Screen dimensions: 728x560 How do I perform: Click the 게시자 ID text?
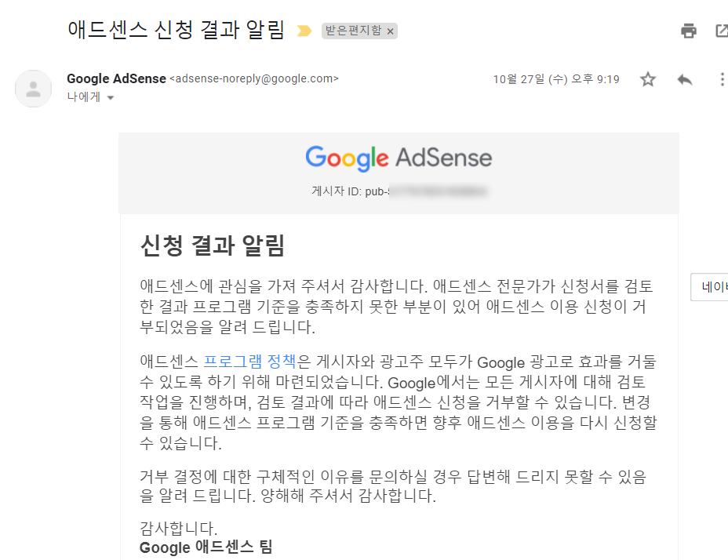pos(351,191)
